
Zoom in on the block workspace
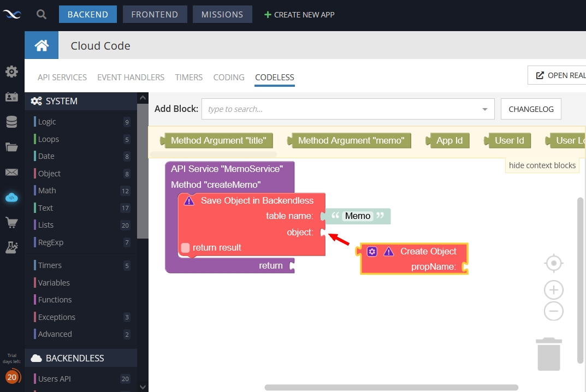pyautogui.click(x=553, y=290)
